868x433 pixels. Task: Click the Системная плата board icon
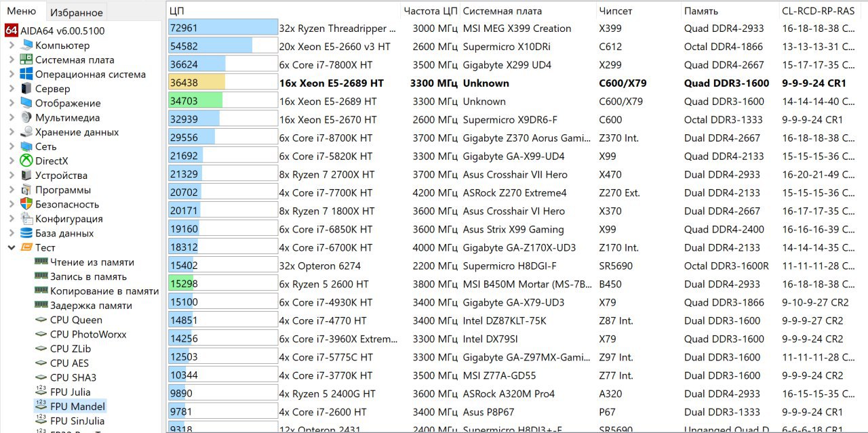point(26,60)
